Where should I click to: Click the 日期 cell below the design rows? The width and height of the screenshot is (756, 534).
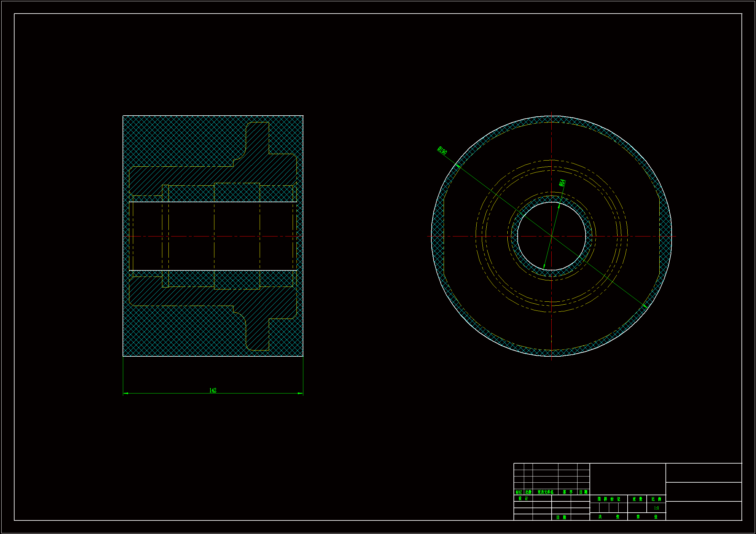point(561,518)
